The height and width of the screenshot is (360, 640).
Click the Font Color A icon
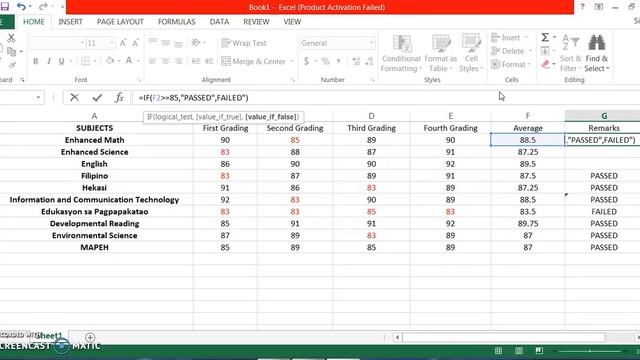pyautogui.click(x=129, y=61)
